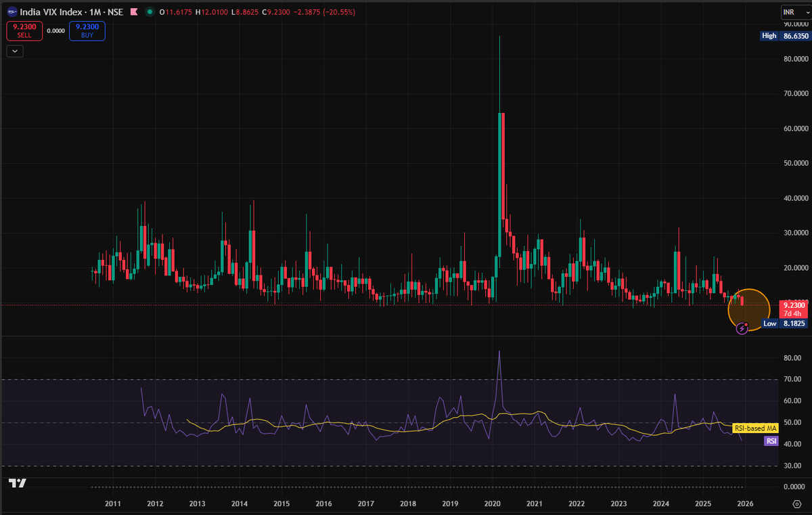Open the purple lightning events icon
The image size is (812, 515).
click(x=742, y=328)
